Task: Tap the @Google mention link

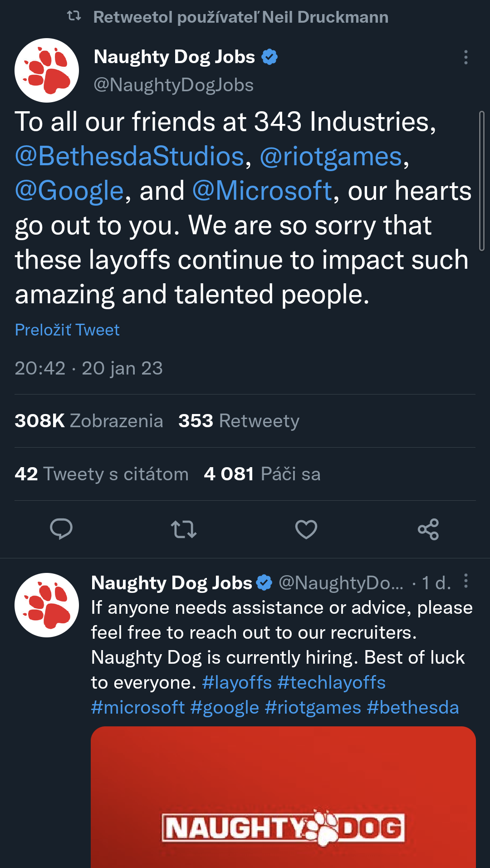Action: pos(69,191)
